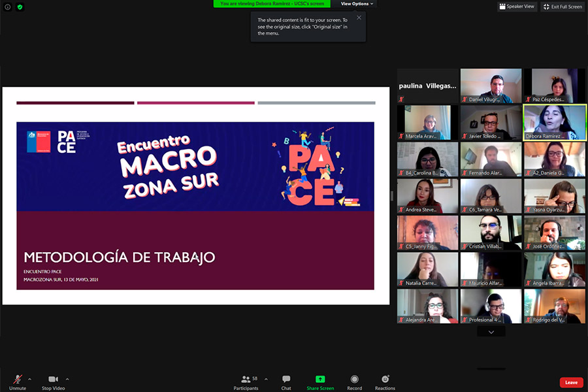Open the Participants panel

coord(246,383)
